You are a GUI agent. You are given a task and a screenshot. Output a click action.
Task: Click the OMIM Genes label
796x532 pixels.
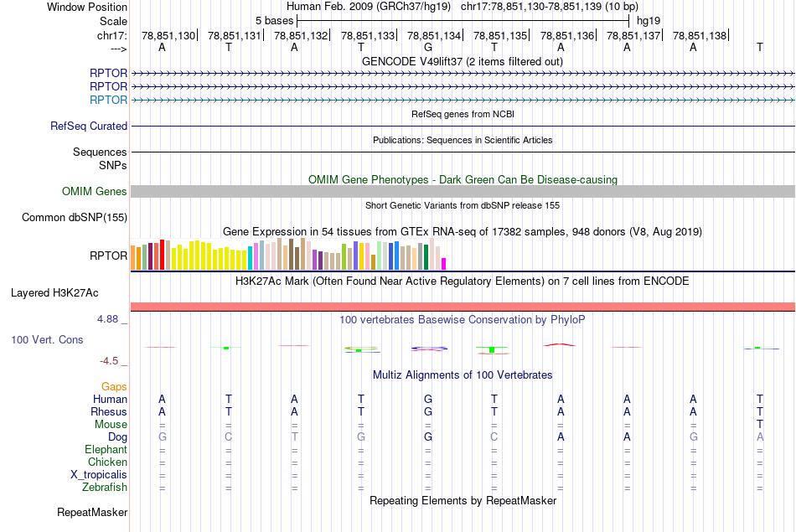coord(94,191)
